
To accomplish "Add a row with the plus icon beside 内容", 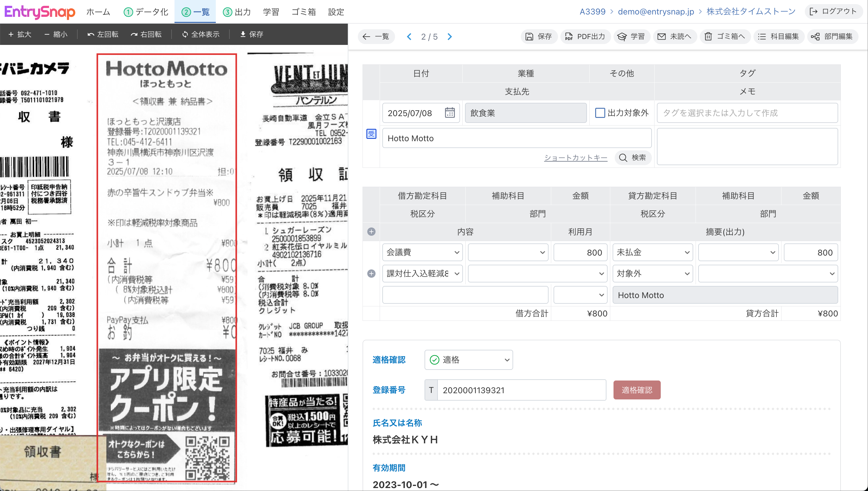I will (371, 232).
